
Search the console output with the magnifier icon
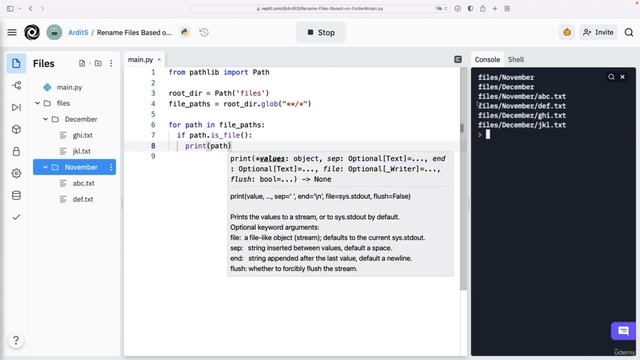pos(611,77)
